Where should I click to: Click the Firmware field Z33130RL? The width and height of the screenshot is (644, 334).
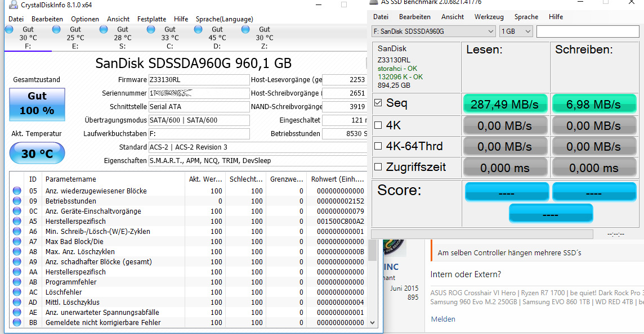tap(199, 80)
